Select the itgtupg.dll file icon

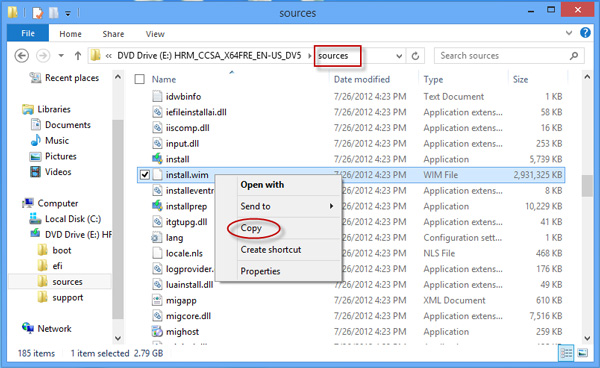point(157,222)
